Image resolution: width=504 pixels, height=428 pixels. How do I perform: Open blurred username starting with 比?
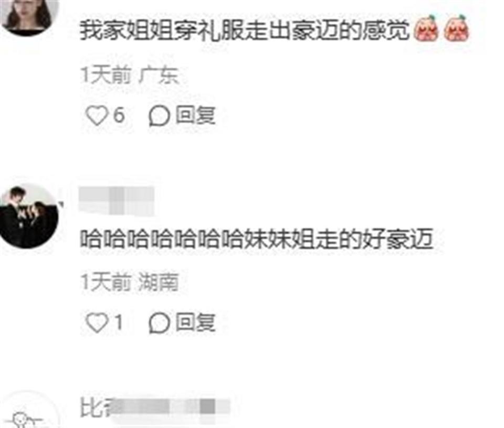coord(155,408)
